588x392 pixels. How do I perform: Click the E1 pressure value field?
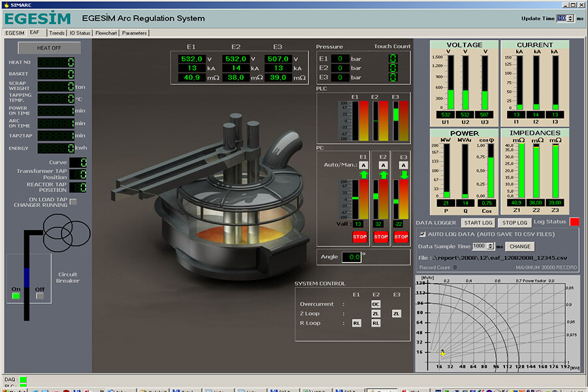340,59
